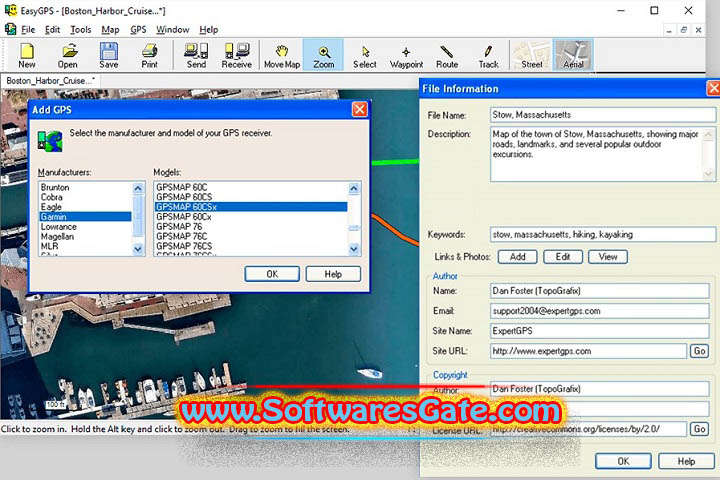Click Go beside the License URL field
Screen dimensions: 720x480
click(x=699, y=429)
